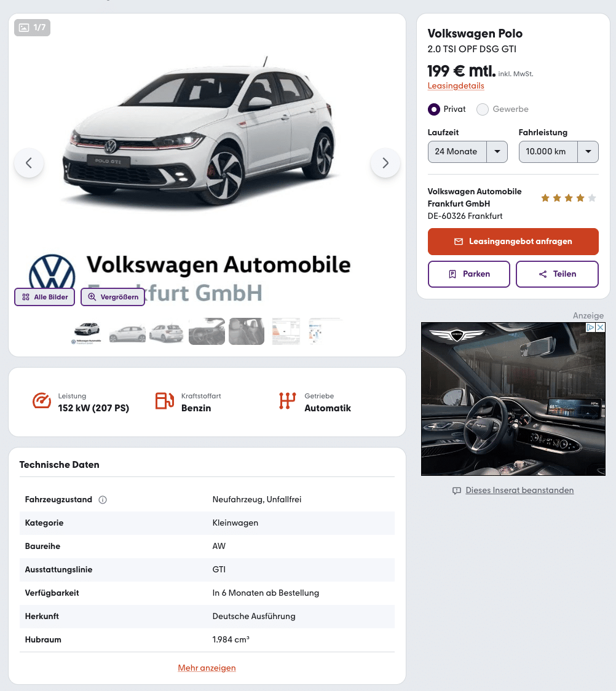The height and width of the screenshot is (691, 616).
Task: Close the advertisement with X icon
Action: (x=600, y=328)
